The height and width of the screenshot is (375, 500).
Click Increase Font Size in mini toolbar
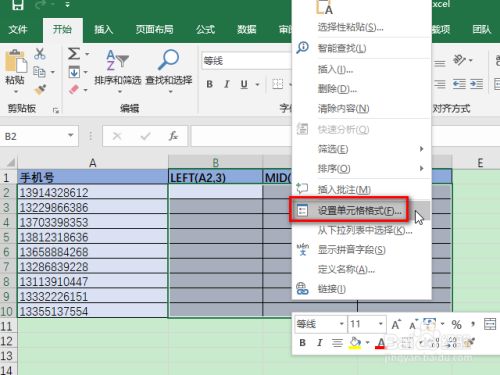pyautogui.click(x=396, y=324)
